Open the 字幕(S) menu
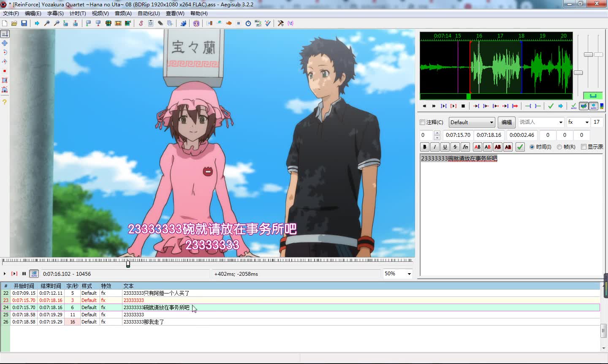The image size is (608, 364). tap(55, 14)
